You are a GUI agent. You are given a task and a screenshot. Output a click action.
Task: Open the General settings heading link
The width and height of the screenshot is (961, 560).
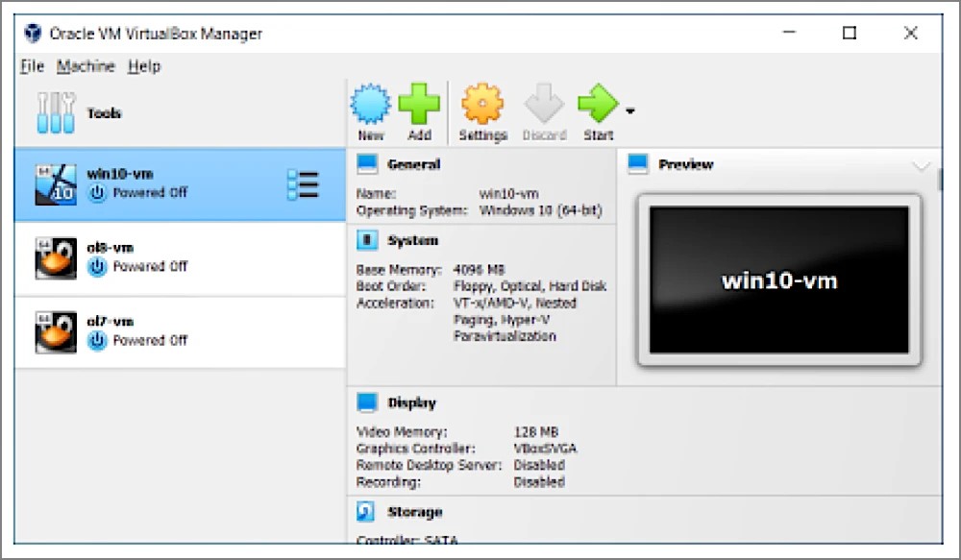point(413,164)
